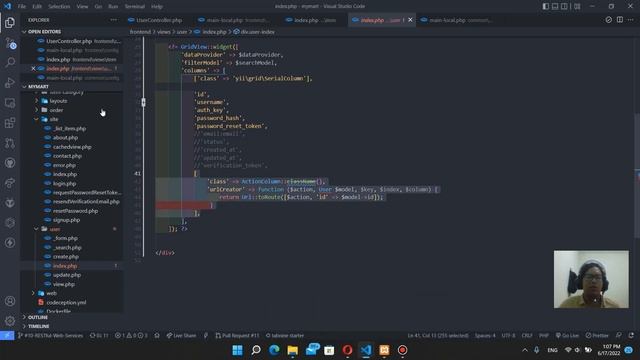Image resolution: width=640 pixels, height=360 pixels.
Task: Open login.php in explorer tree
Action: click(64, 183)
